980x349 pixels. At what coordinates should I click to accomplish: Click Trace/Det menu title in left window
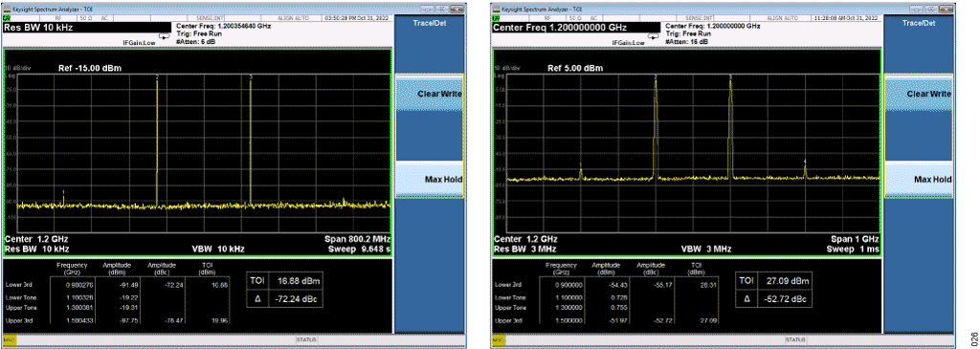pyautogui.click(x=430, y=23)
